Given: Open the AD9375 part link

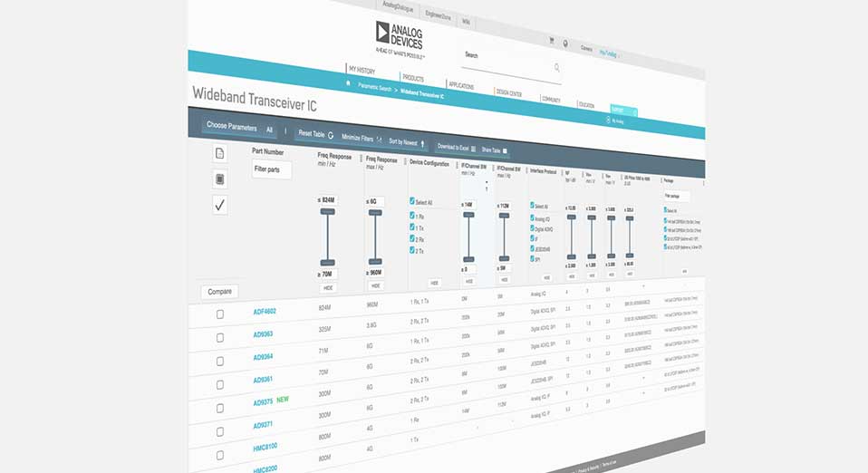Looking at the screenshot, I should 263,402.
